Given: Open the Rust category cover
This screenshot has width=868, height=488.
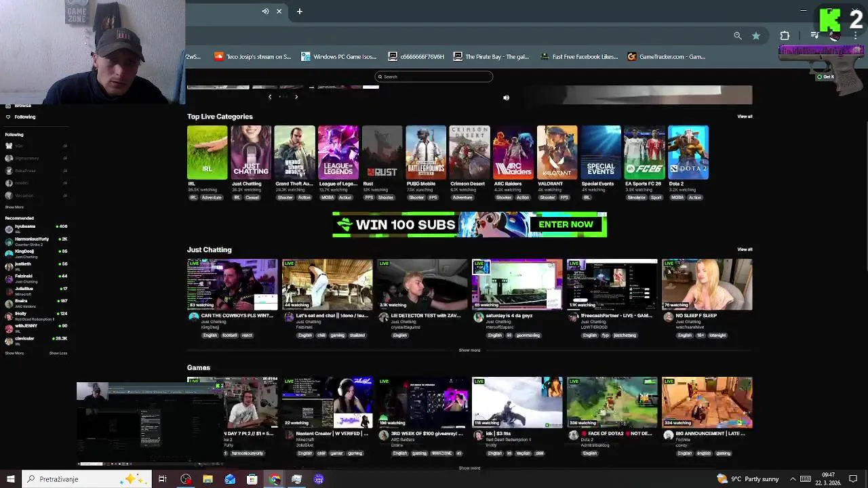Looking at the screenshot, I should [382, 152].
